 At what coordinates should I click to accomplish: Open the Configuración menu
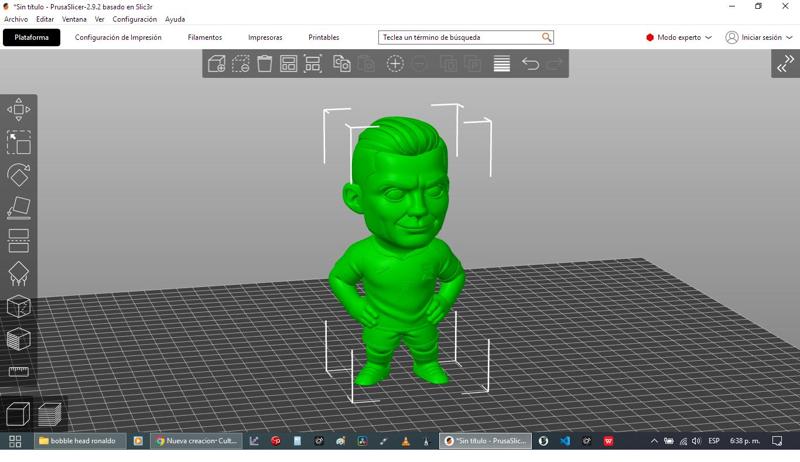pos(135,19)
